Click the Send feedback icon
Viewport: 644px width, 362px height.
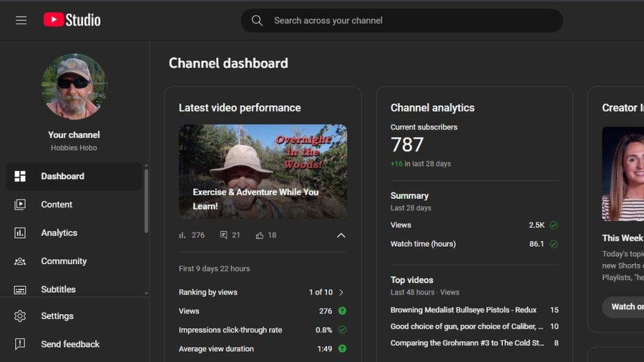point(20,344)
